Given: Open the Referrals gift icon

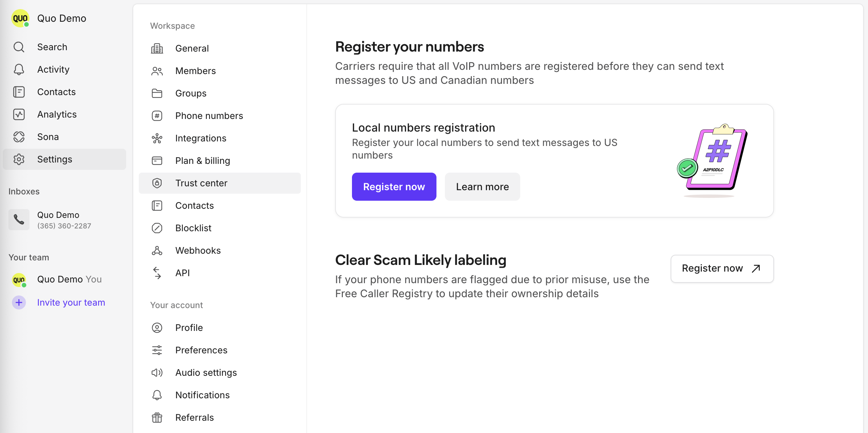Looking at the screenshot, I should [157, 417].
